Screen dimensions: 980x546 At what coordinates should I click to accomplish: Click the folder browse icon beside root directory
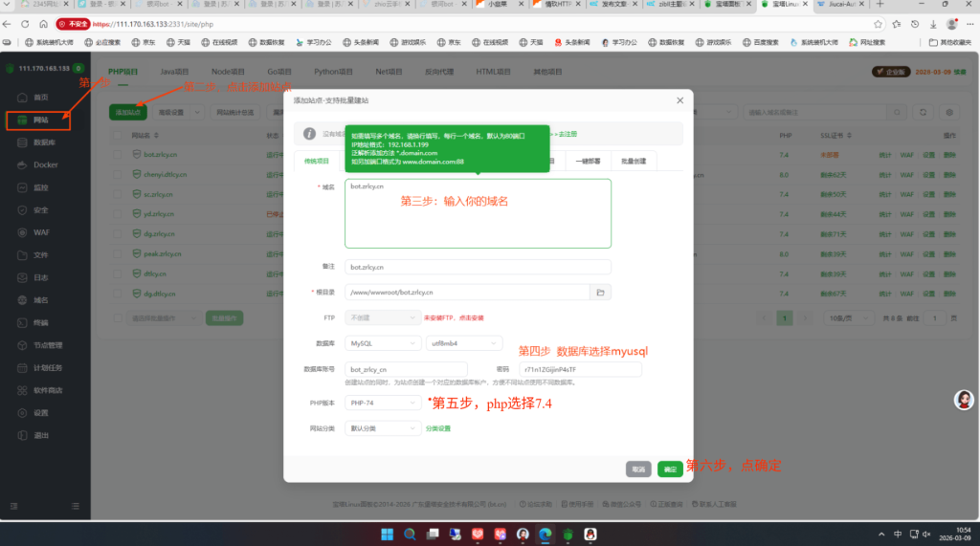(x=600, y=292)
